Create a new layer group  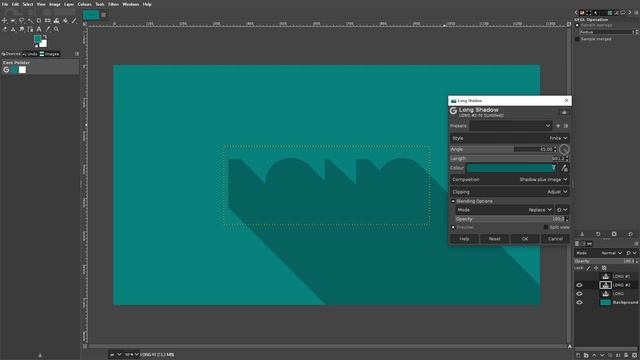(586, 355)
